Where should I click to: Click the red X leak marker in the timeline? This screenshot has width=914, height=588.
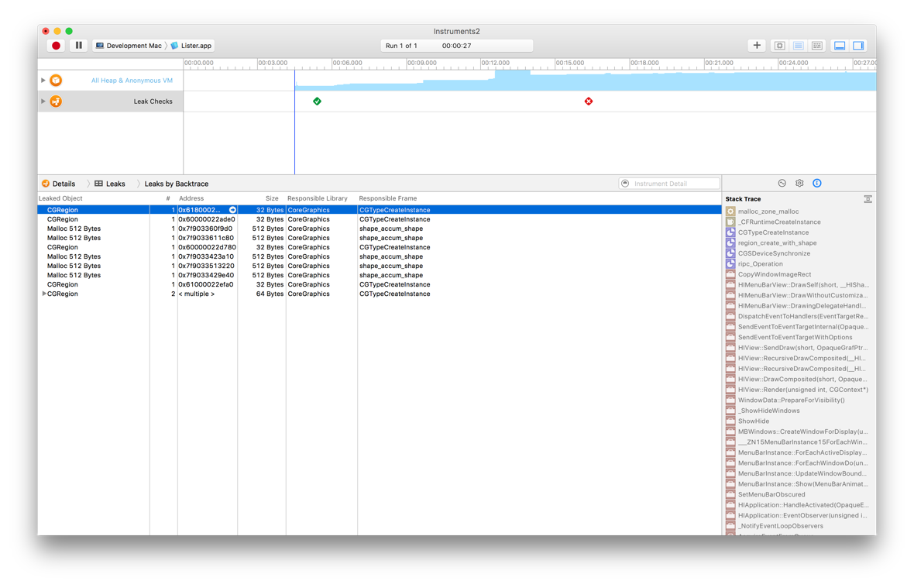click(x=589, y=101)
